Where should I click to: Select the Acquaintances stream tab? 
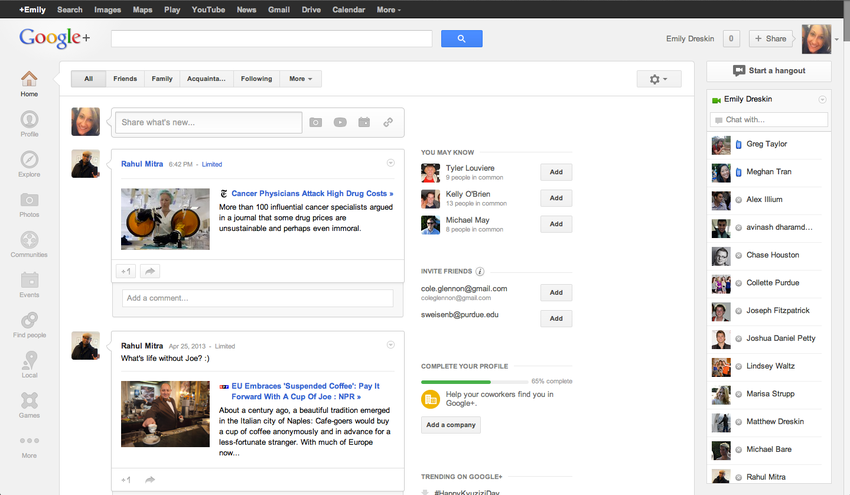tap(207, 79)
